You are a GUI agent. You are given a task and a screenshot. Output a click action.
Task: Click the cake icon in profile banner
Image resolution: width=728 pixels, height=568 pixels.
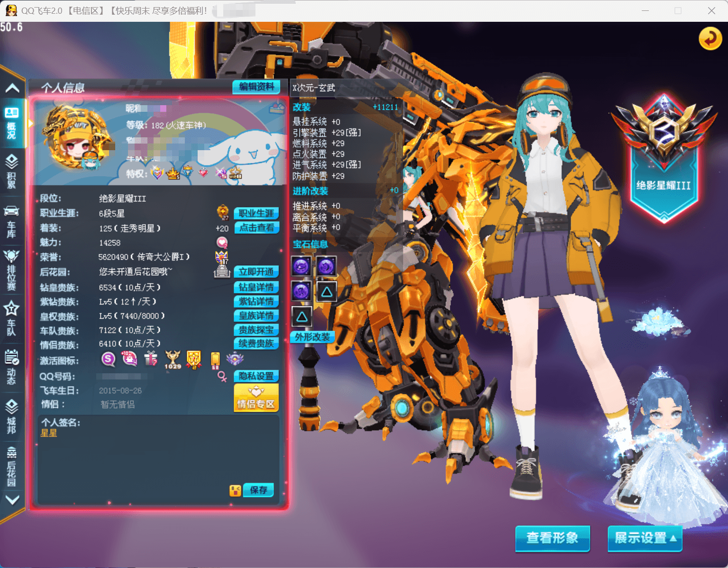pos(277,108)
